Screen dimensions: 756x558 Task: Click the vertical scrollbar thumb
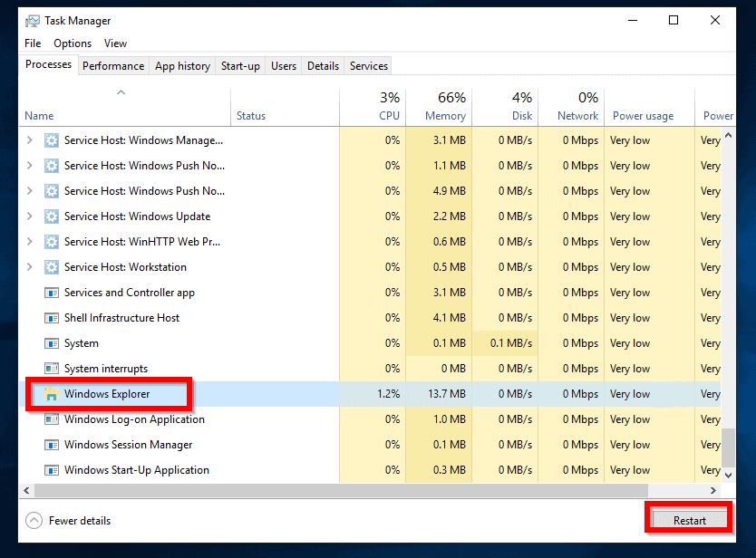tap(729, 447)
